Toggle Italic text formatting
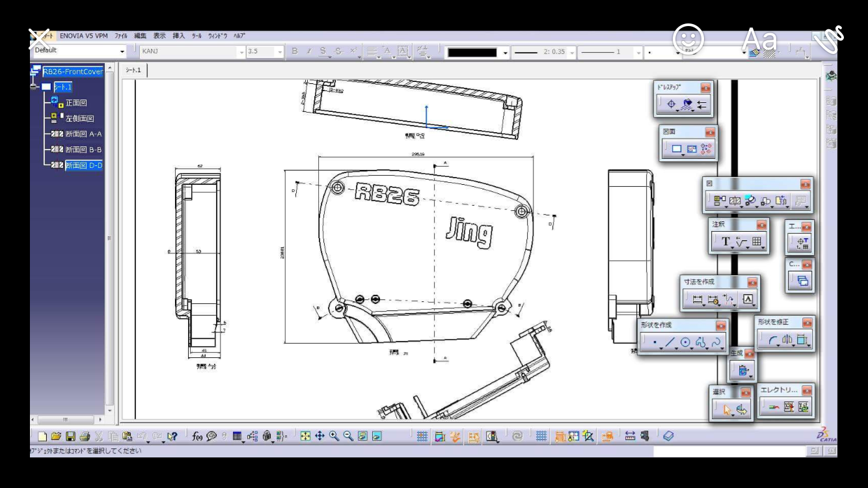 [x=308, y=51]
